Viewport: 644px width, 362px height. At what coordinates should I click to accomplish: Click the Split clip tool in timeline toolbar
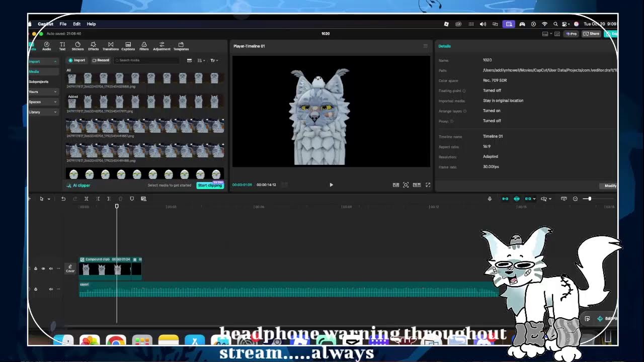pos(86,199)
